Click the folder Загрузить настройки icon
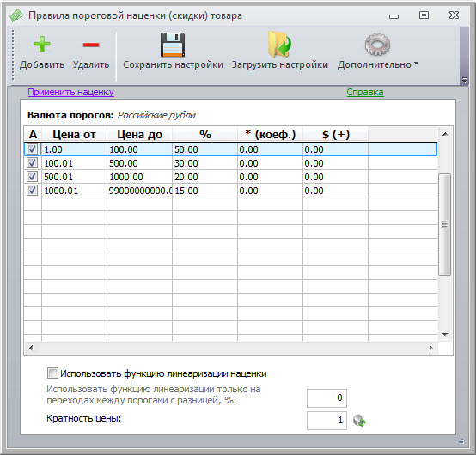Viewport: 476px width, 455px height. (x=279, y=45)
